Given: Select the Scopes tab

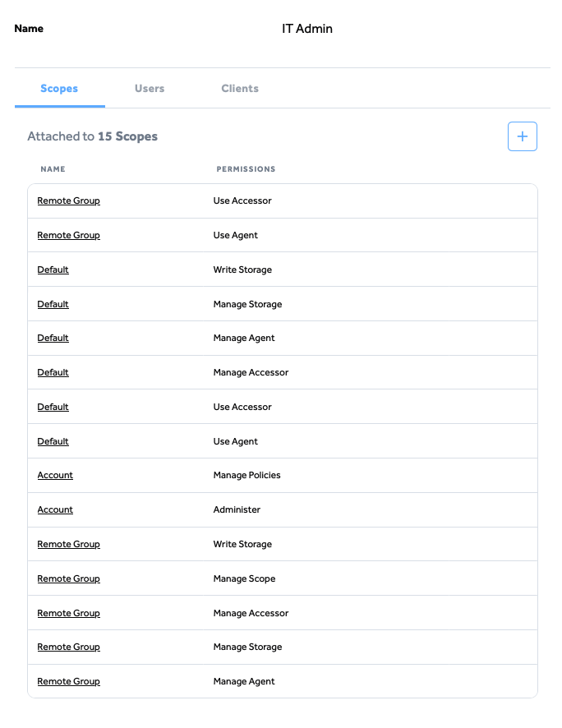Looking at the screenshot, I should tap(59, 88).
